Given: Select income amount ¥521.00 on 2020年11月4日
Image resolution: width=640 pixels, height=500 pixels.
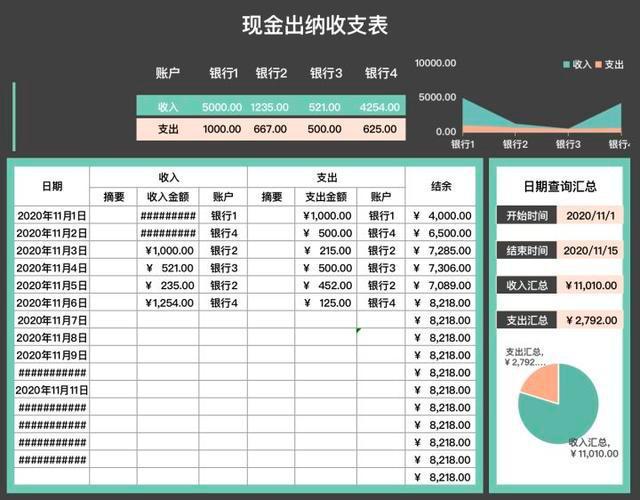Looking at the screenshot, I should tap(168, 268).
